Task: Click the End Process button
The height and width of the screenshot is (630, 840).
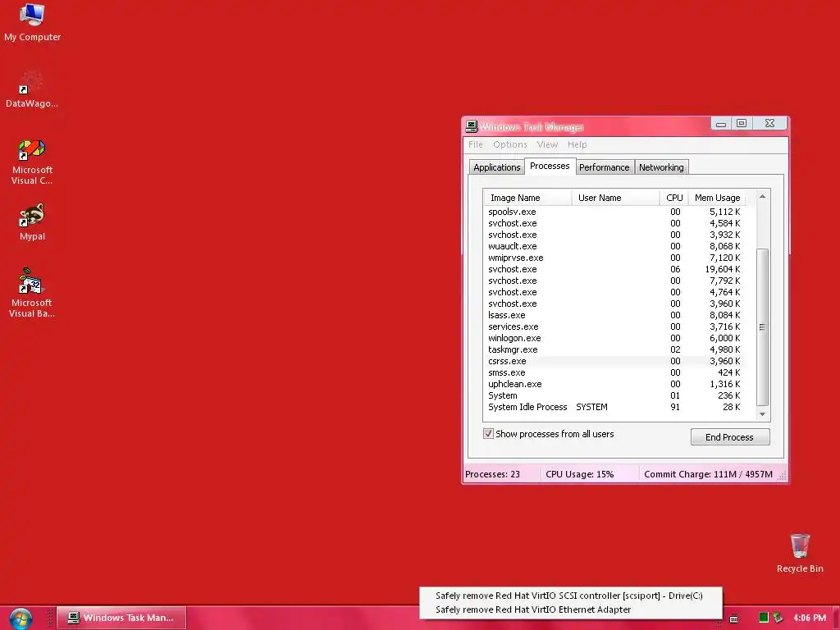Action: tap(729, 437)
